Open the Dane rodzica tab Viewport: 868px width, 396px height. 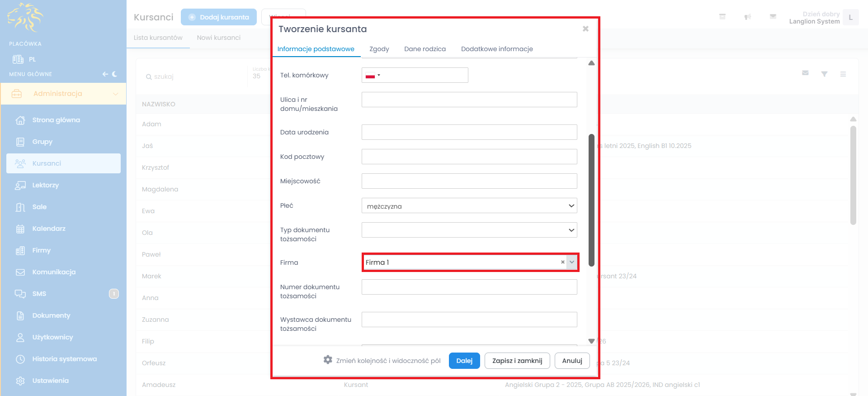(425, 49)
